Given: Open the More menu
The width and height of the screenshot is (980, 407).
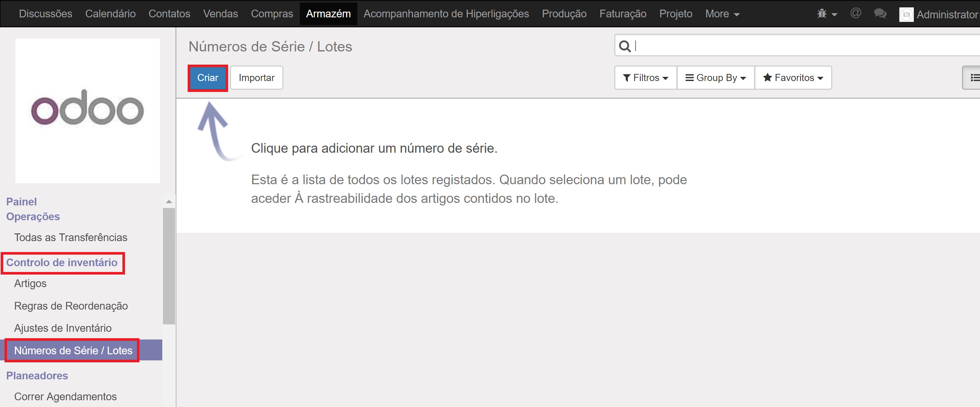Looking at the screenshot, I should [722, 14].
